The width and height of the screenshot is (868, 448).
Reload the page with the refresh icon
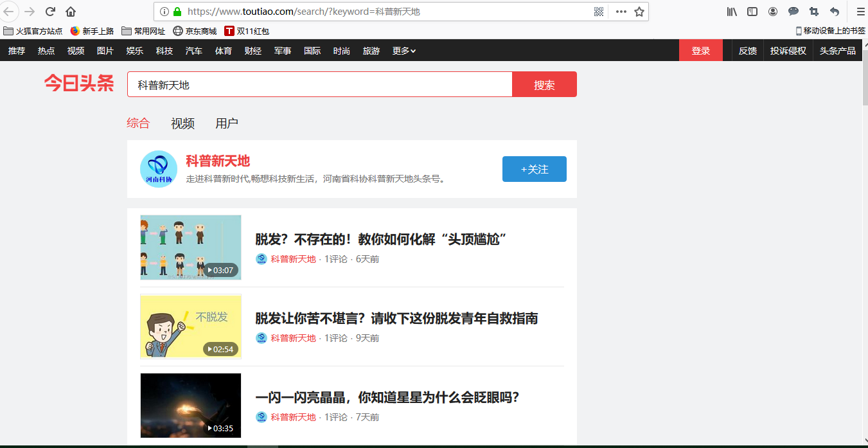pos(50,12)
